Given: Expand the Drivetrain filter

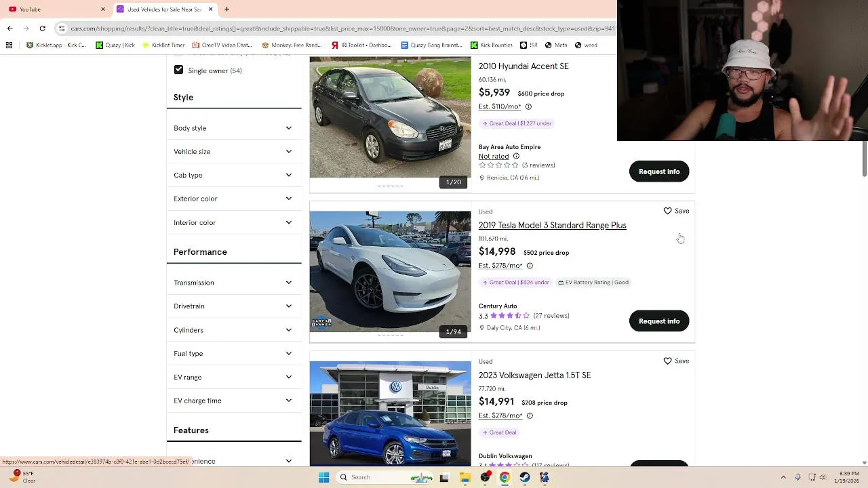Looking at the screenshot, I should [x=234, y=306].
